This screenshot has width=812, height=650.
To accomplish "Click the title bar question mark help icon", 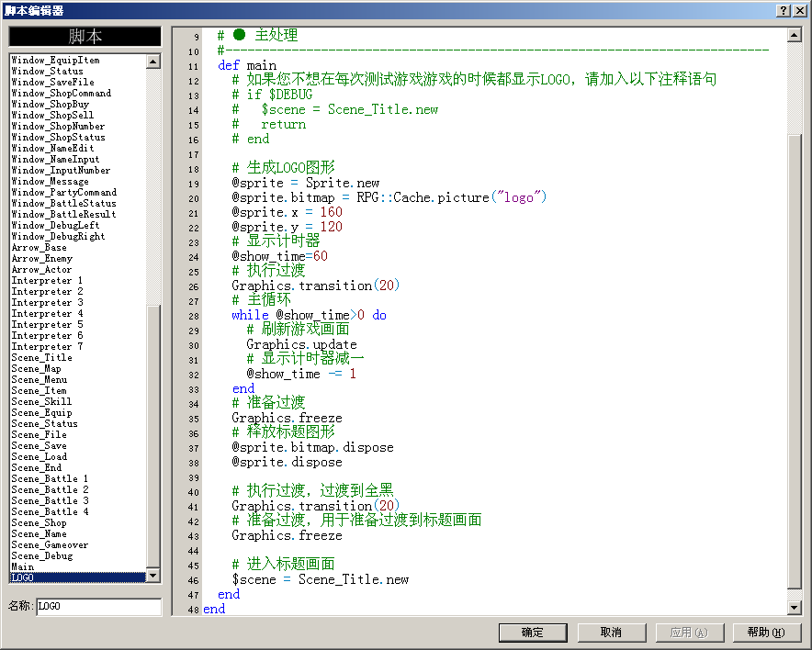I will tap(784, 10).
